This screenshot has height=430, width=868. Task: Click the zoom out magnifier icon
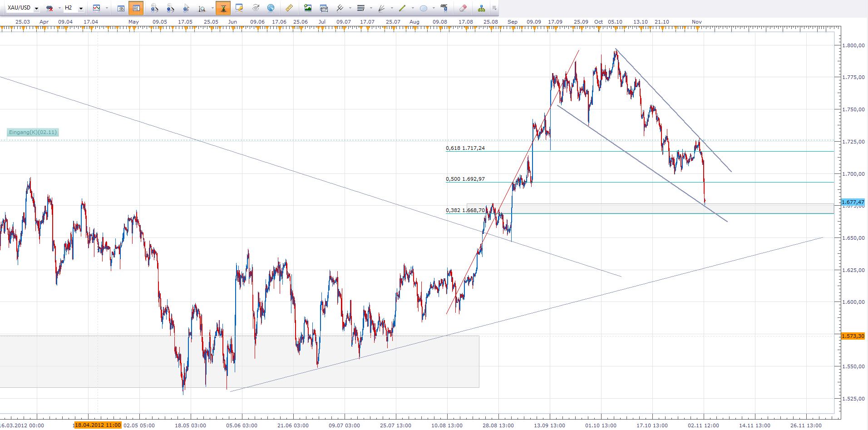(x=170, y=8)
